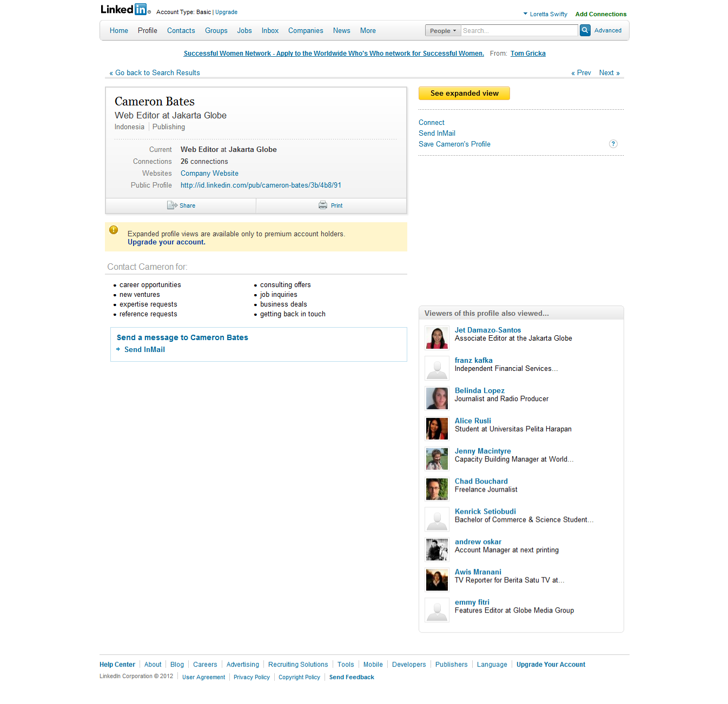
Task: Click the Print printer icon
Action: (x=323, y=205)
